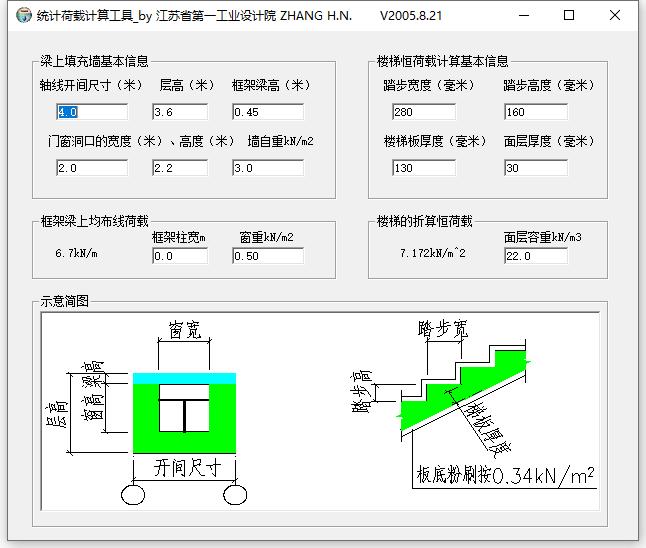Click the 轴线开间尺寸（米） label
This screenshot has height=548, width=646.
point(91,85)
